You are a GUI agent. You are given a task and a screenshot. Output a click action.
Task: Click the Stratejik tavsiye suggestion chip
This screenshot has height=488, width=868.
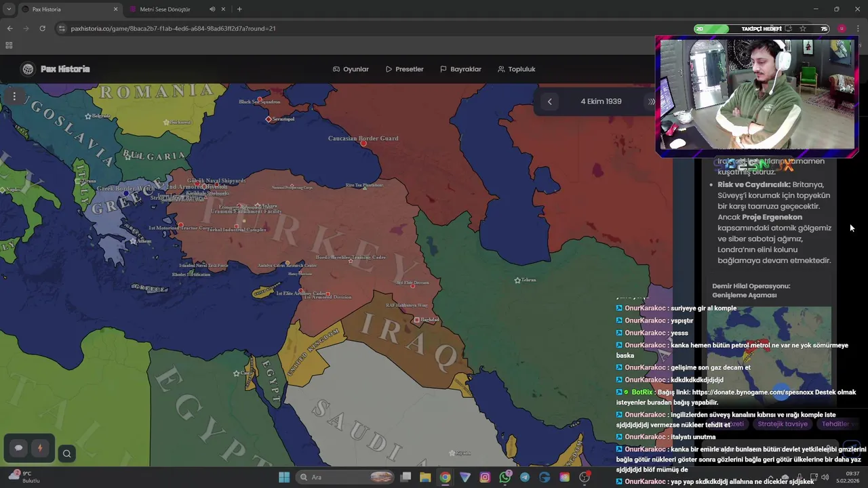tap(783, 424)
